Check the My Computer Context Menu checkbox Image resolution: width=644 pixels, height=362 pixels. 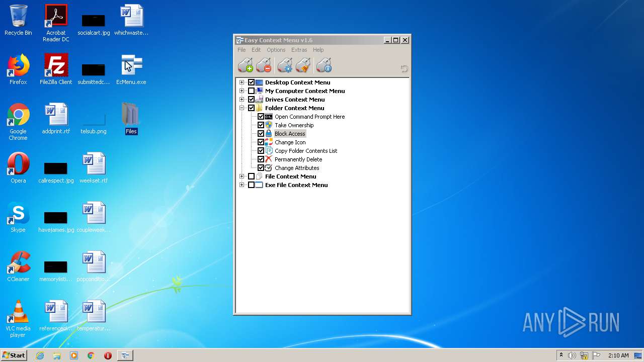click(x=252, y=91)
